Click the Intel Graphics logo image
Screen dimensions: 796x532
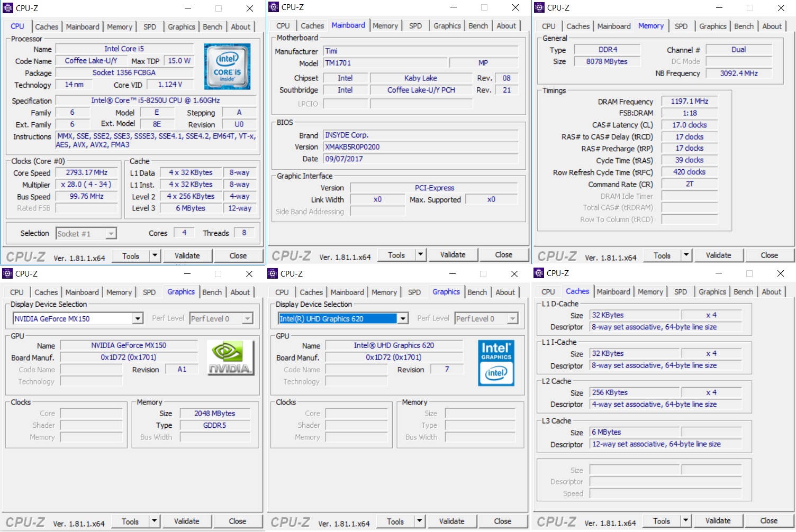496,363
